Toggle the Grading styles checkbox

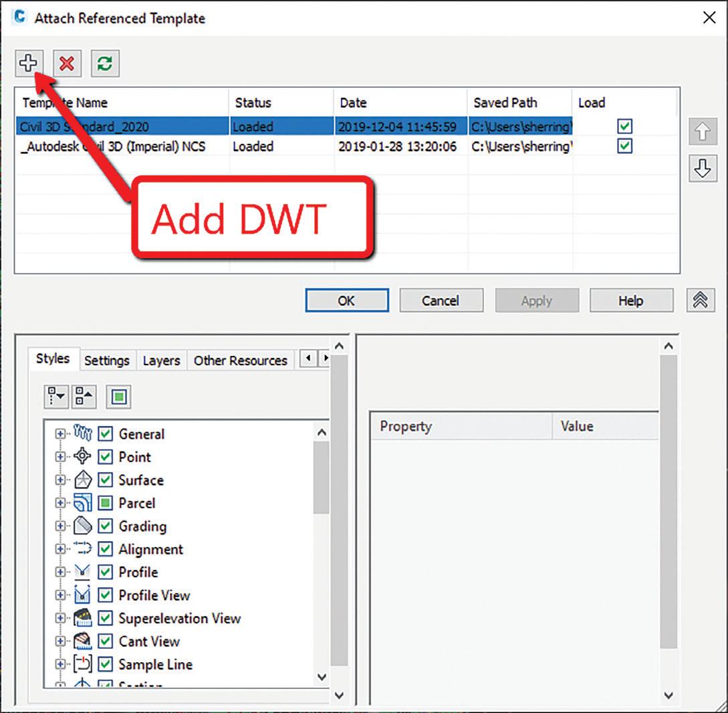click(106, 525)
